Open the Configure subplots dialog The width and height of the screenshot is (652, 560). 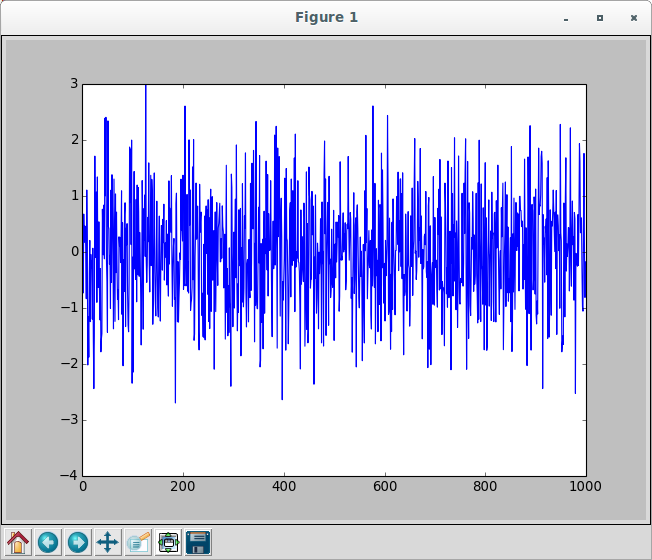click(168, 542)
